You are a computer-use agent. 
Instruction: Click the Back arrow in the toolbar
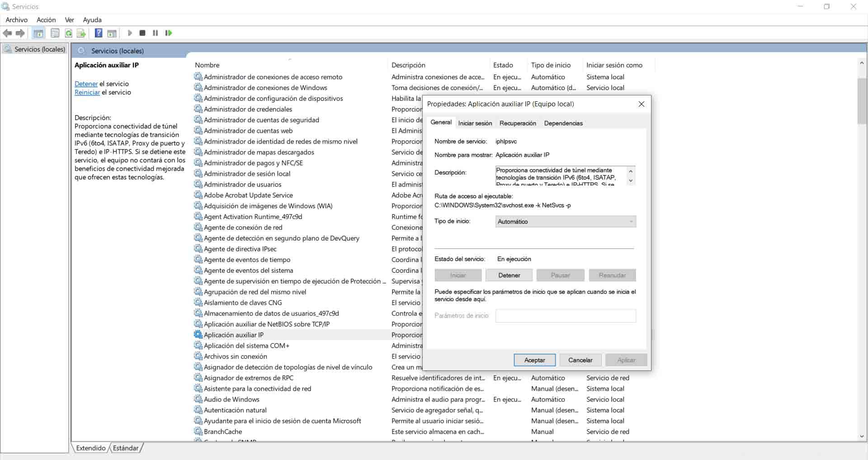click(7, 33)
